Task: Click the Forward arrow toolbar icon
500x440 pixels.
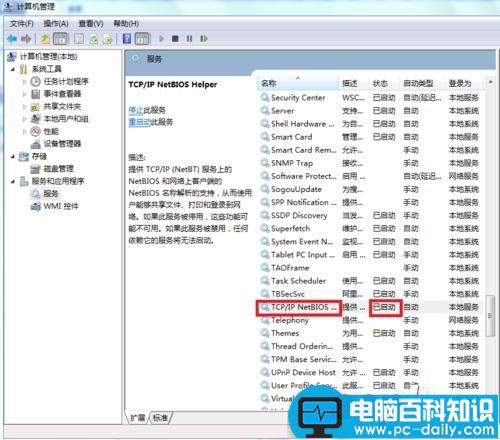Action: [26, 39]
